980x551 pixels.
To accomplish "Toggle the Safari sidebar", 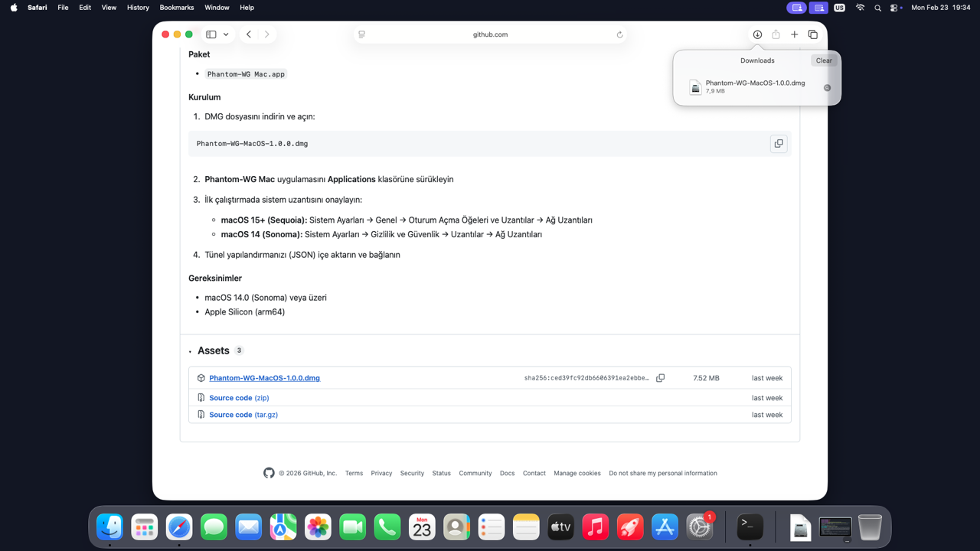I will [x=211, y=34].
